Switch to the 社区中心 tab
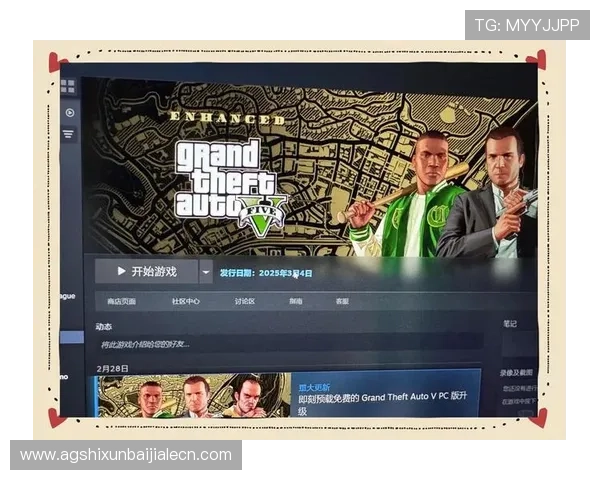This screenshot has width=600, height=480. click(186, 301)
